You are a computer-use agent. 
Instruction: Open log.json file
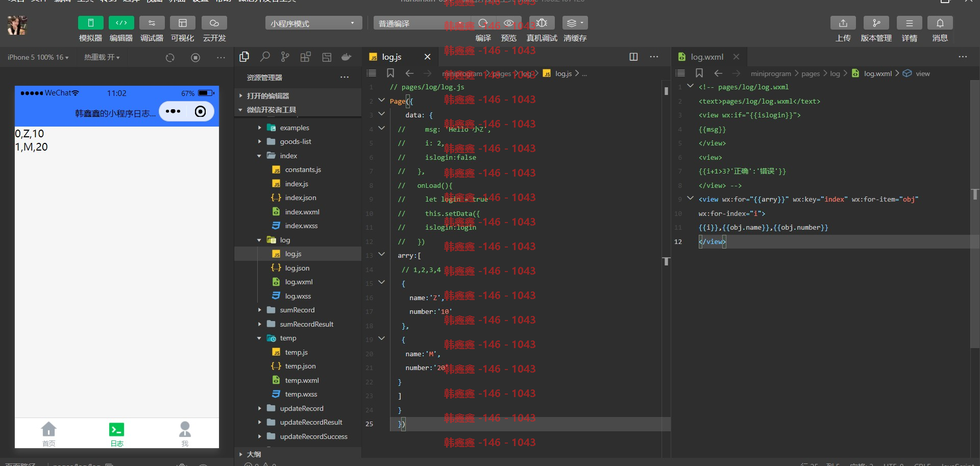pyautogui.click(x=297, y=268)
